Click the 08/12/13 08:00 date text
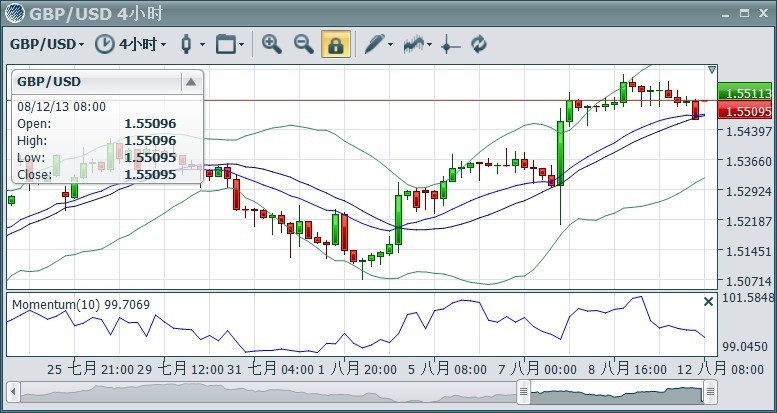This screenshot has width=777, height=413. [x=61, y=107]
